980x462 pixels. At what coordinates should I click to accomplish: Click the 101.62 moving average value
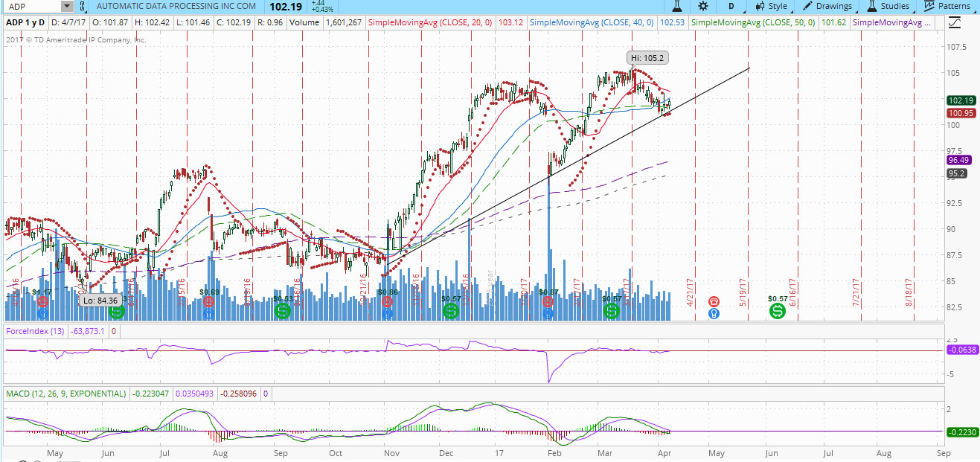(833, 23)
